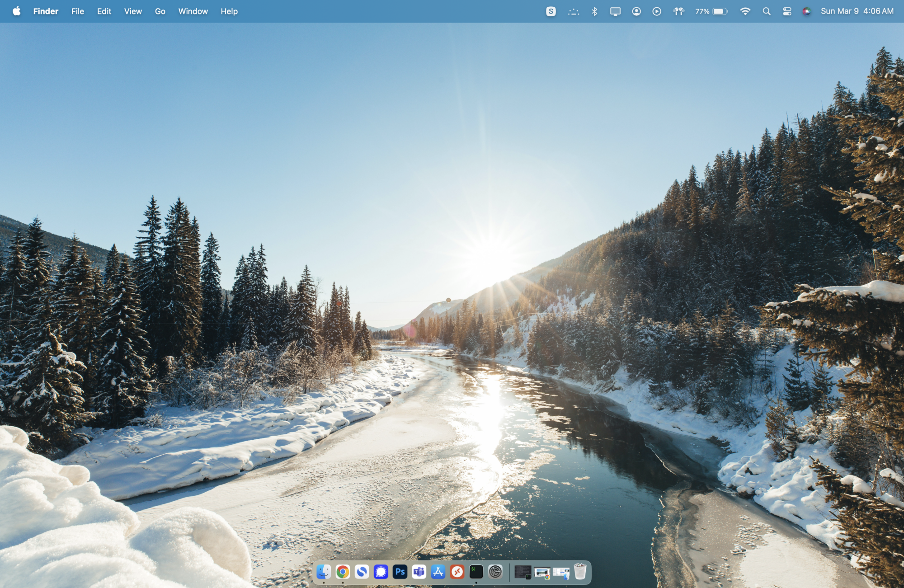This screenshot has width=904, height=588.
Task: Open the Trash in the Dock
Action: click(580, 572)
